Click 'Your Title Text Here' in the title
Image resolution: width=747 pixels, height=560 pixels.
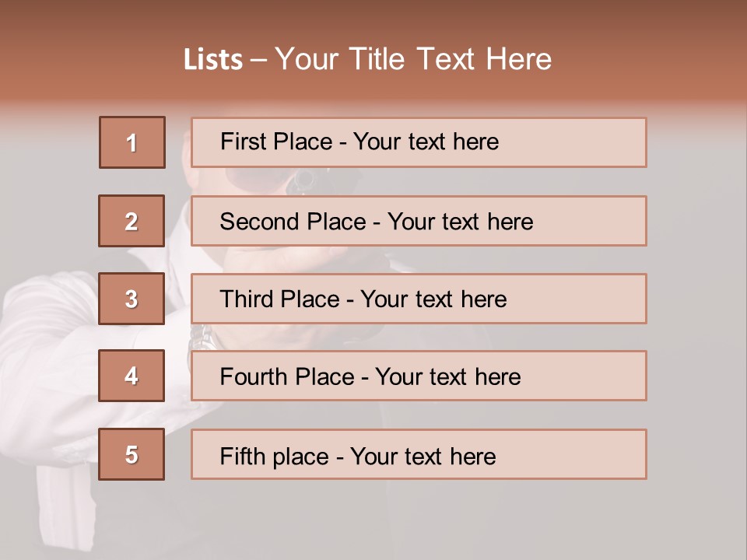413,60
